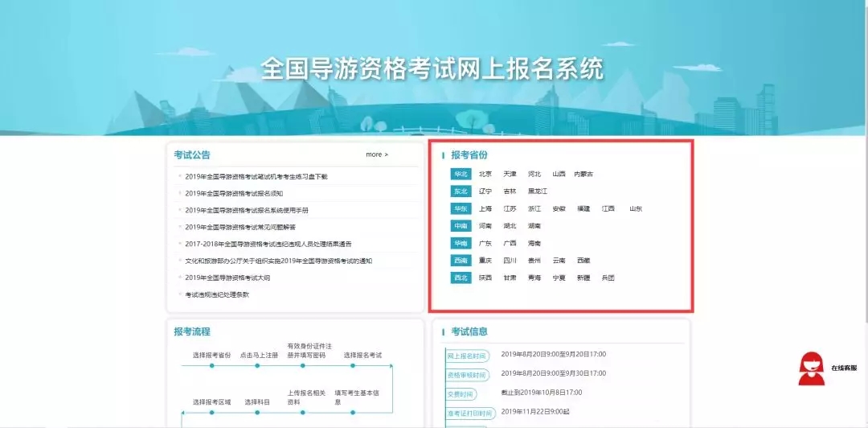
Task: Open announcement 2019年全国导游资格考试大纲
Action: 227,278
